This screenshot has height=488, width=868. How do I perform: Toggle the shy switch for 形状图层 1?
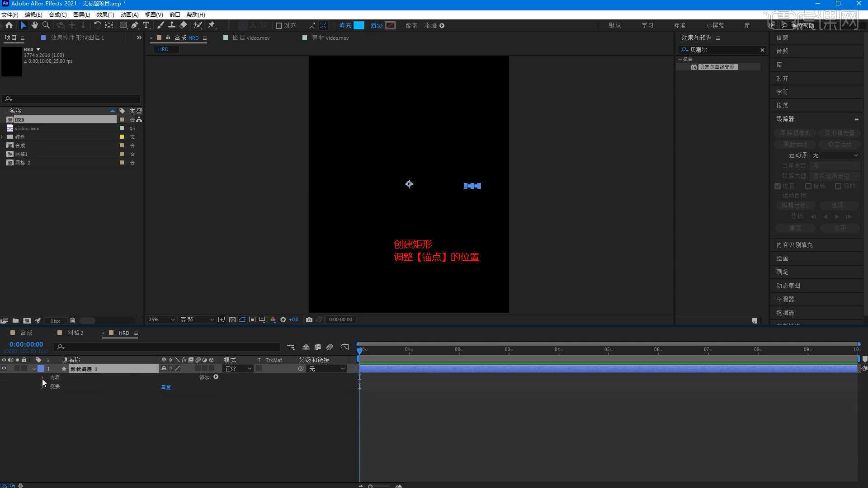click(164, 369)
